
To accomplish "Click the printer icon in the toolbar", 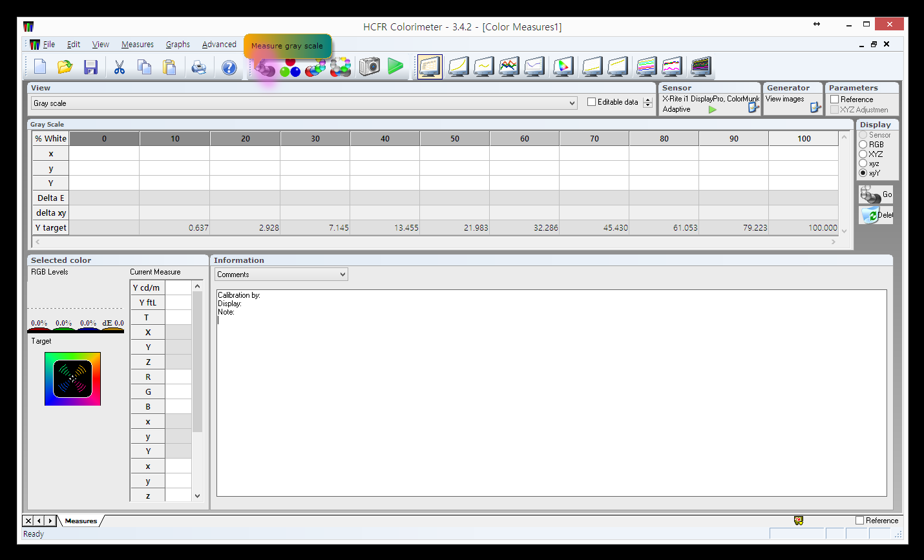I will (x=199, y=67).
